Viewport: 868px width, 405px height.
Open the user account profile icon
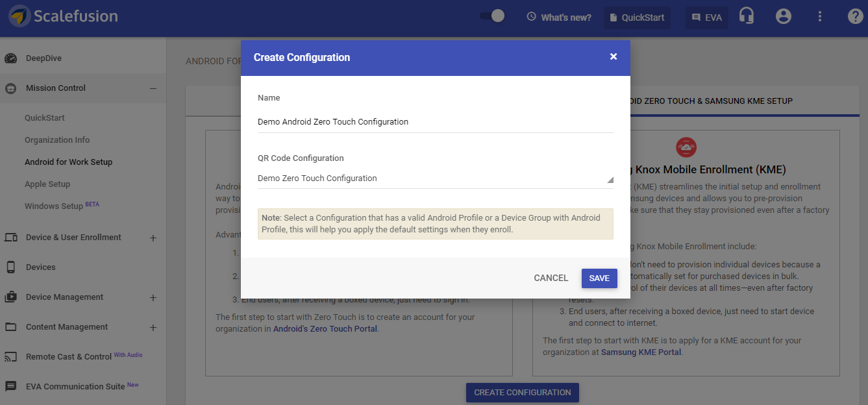(784, 16)
